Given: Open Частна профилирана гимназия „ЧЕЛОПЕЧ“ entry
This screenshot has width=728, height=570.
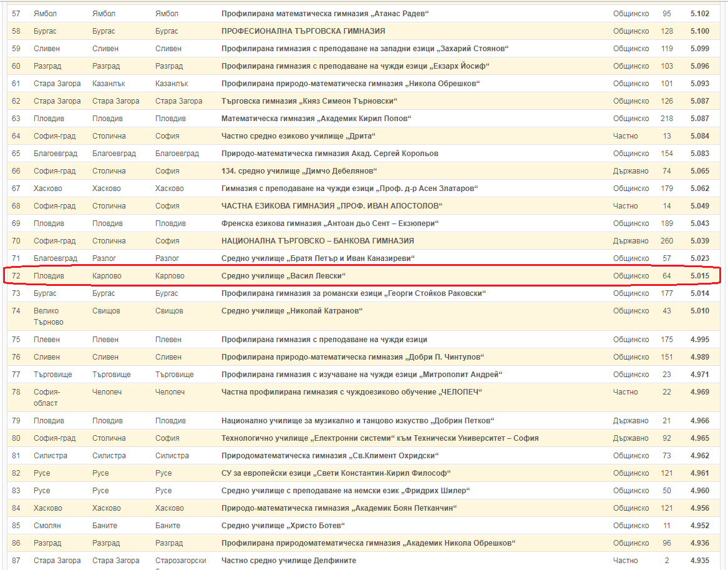Looking at the screenshot, I should coord(352,392).
